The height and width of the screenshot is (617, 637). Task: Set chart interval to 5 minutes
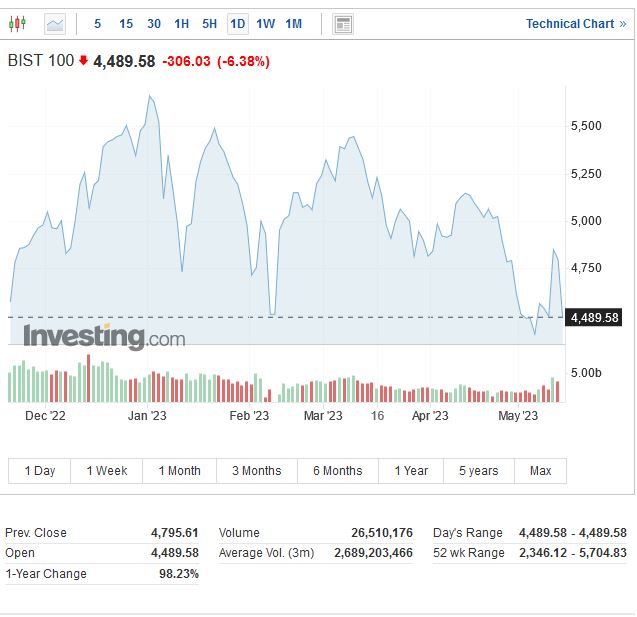[x=97, y=23]
